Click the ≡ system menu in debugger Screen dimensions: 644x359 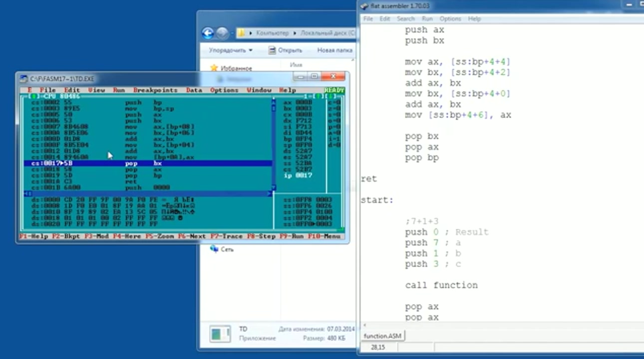point(29,90)
